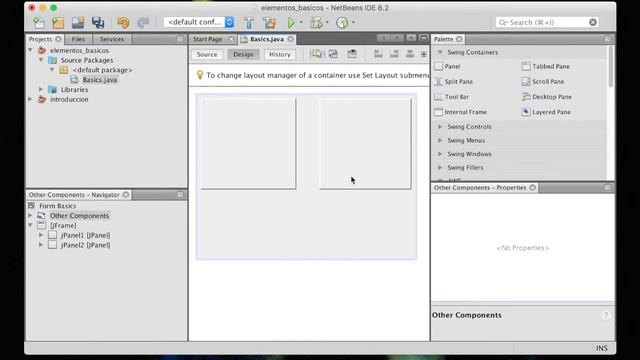Click inside the Search input field
Image resolution: width=640 pixels, height=360 pixels.
point(547,22)
